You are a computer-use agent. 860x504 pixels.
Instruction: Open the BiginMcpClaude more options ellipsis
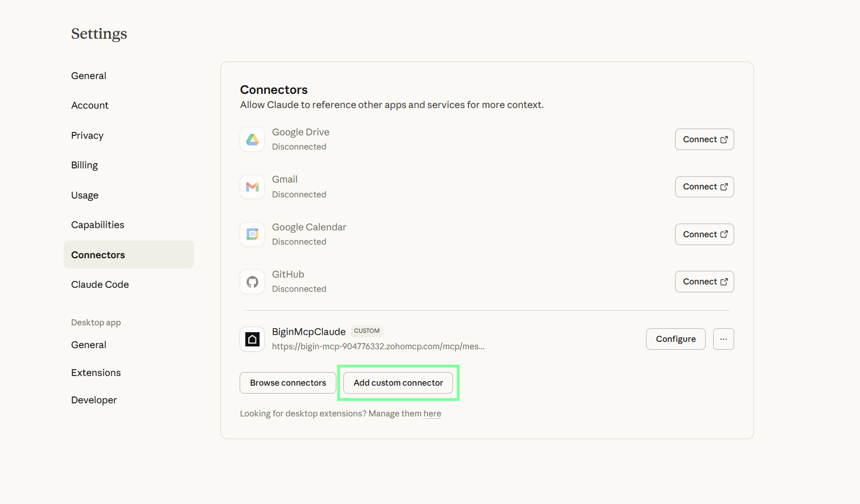click(723, 339)
